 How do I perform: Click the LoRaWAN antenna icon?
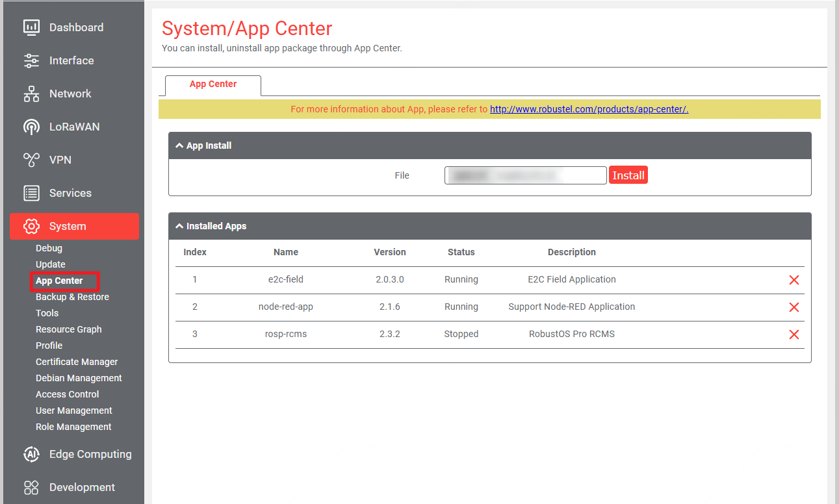tap(31, 127)
